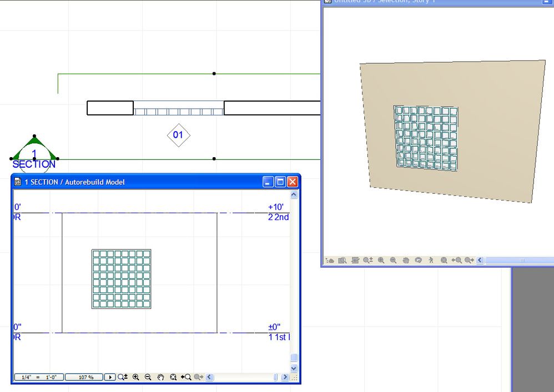The height and width of the screenshot is (392, 554).
Task: Go to previous zoom in 3D window
Action: (x=456, y=260)
